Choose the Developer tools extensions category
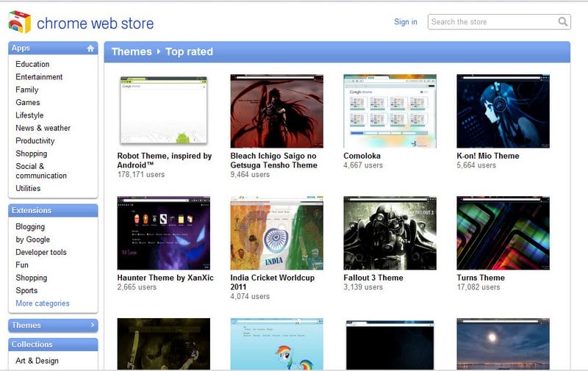Image resolution: width=588 pixels, height=371 pixels. tap(41, 252)
